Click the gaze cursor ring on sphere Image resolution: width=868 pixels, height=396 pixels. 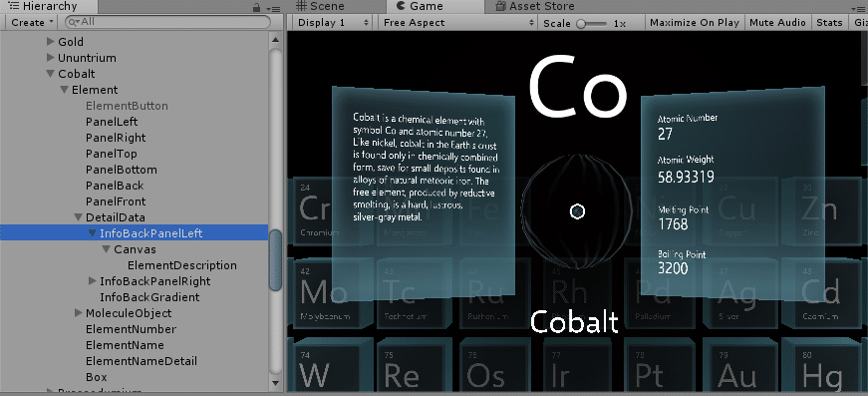(x=577, y=211)
